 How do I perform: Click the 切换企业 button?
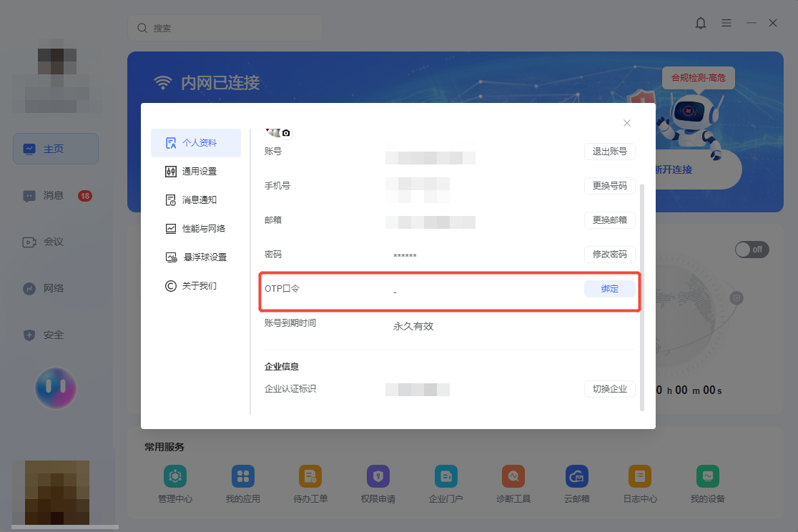[610, 389]
